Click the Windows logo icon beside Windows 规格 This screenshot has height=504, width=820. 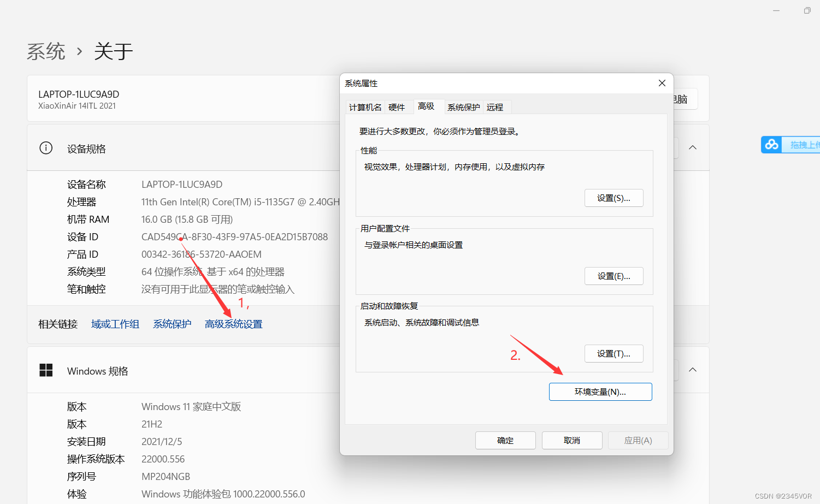(x=46, y=370)
